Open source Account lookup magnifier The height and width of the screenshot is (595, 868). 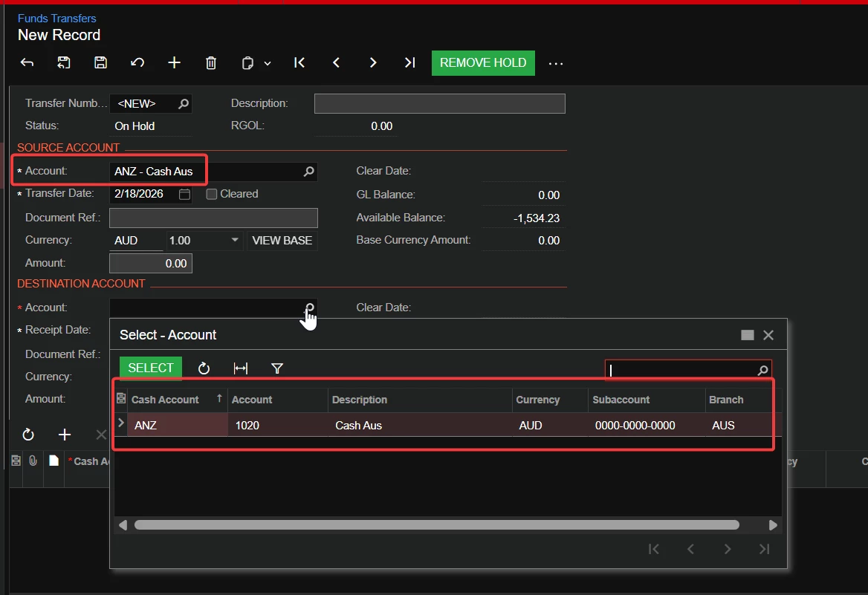309,172
